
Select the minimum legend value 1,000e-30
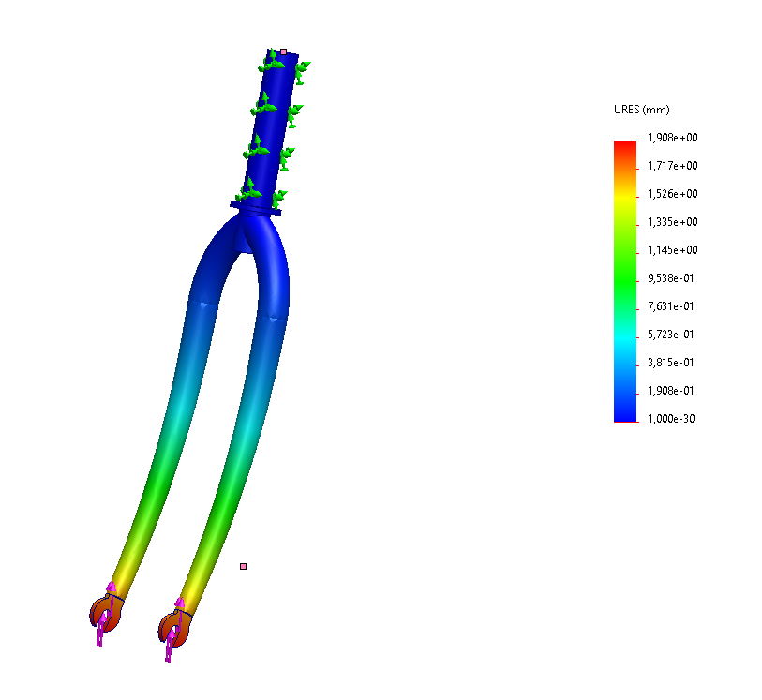click(671, 419)
